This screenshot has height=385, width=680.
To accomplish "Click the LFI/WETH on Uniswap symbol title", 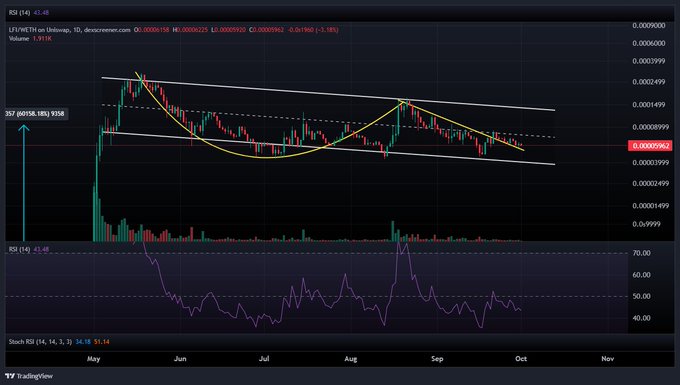I will click(x=69, y=30).
